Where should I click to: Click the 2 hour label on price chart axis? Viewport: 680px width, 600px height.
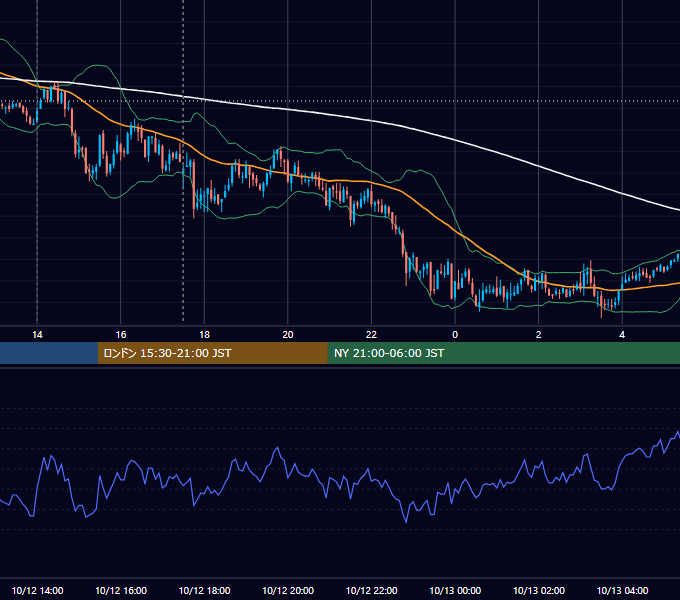click(x=539, y=335)
